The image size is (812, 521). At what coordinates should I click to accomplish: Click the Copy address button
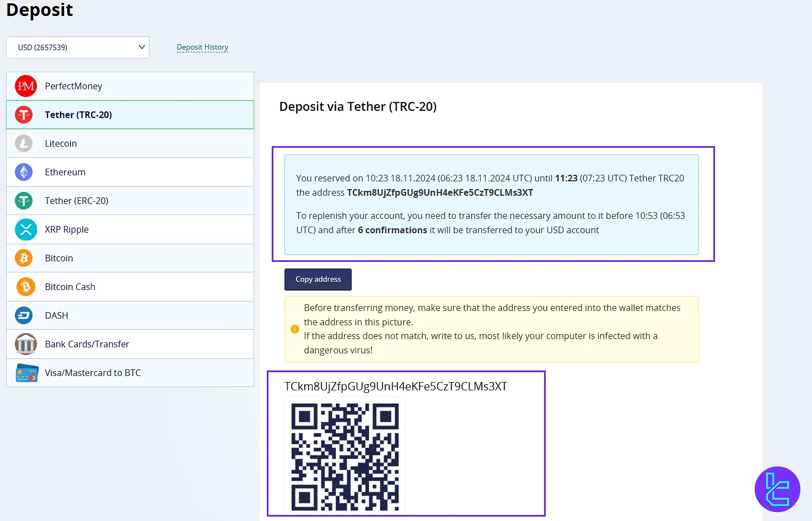click(x=318, y=280)
